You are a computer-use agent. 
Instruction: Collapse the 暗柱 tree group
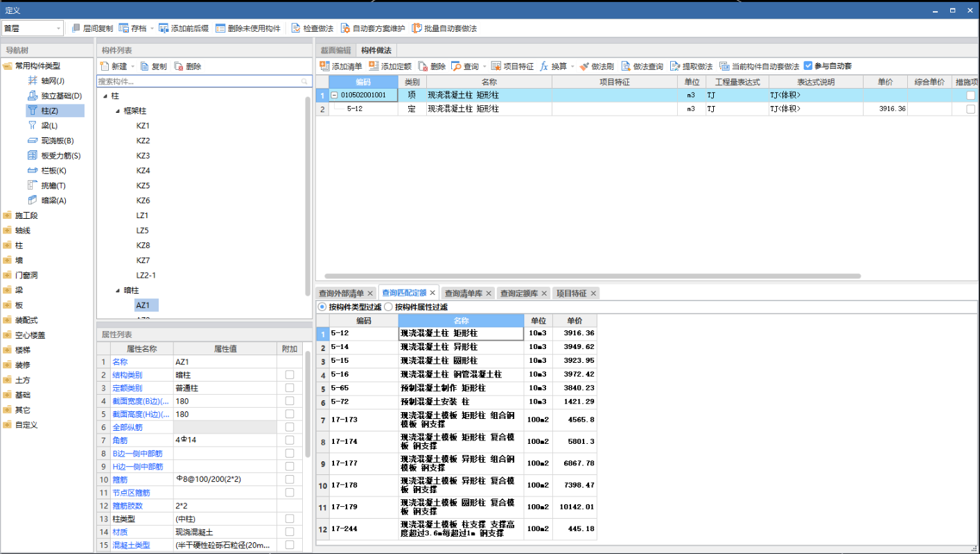(118, 290)
